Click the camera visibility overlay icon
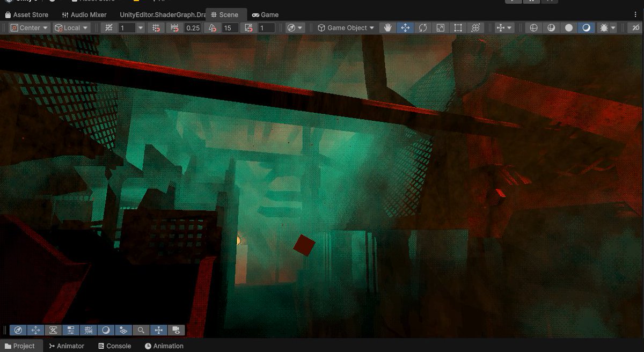 [x=176, y=330]
